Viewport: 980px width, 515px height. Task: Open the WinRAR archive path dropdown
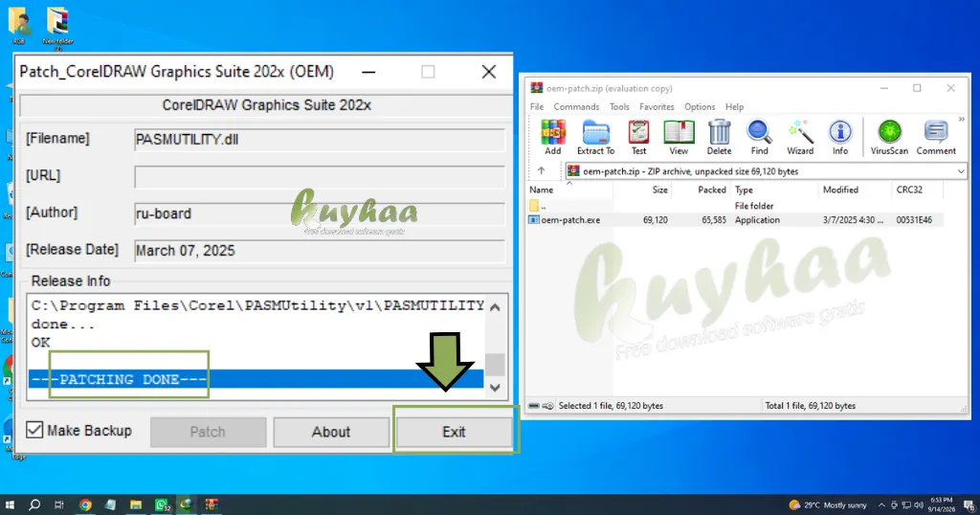[x=960, y=171]
